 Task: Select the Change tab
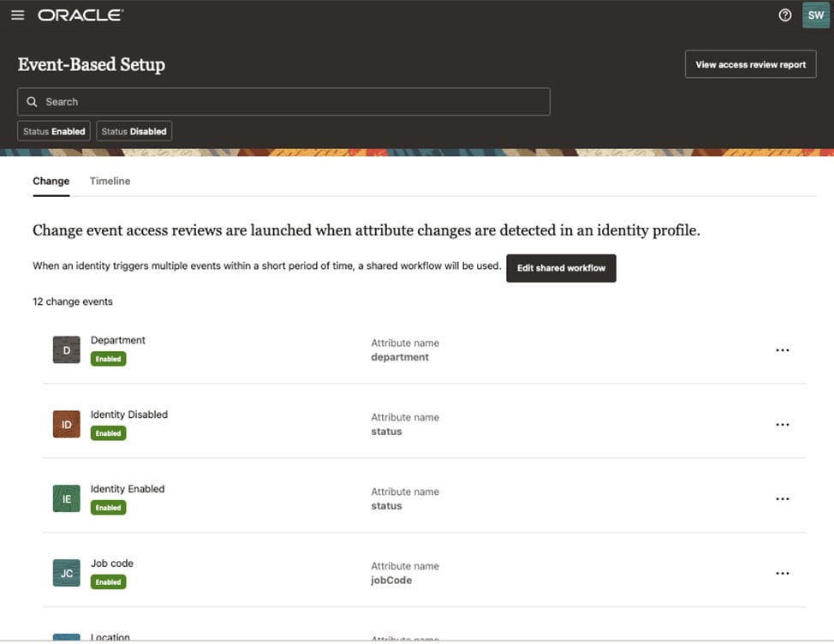point(51,182)
